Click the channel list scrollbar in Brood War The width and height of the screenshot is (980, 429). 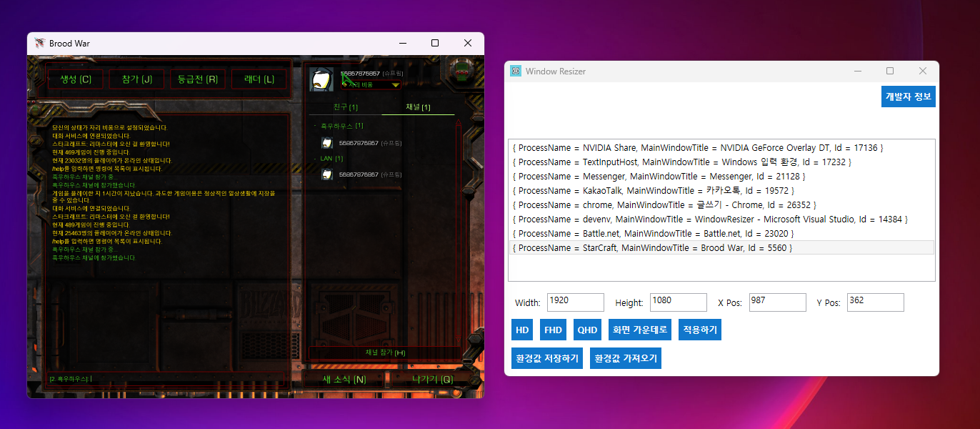(x=458, y=232)
